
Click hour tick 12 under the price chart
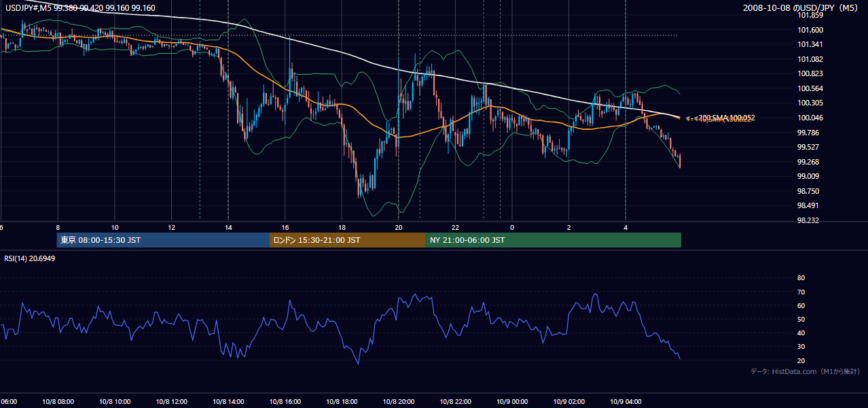(171, 228)
